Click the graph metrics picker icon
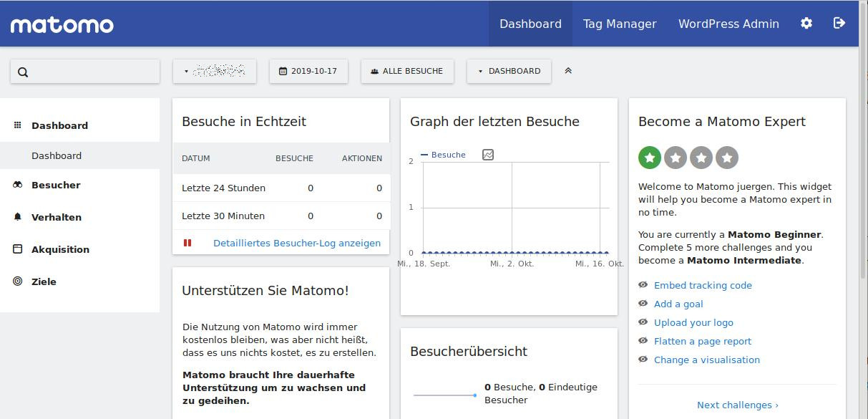The width and height of the screenshot is (868, 419). [488, 155]
